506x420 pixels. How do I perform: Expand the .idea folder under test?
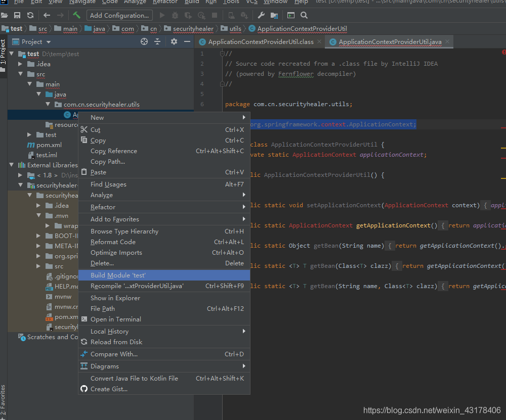[x=20, y=64]
